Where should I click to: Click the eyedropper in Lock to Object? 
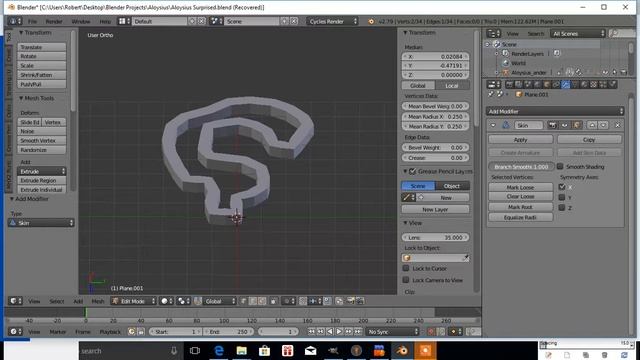point(465,258)
